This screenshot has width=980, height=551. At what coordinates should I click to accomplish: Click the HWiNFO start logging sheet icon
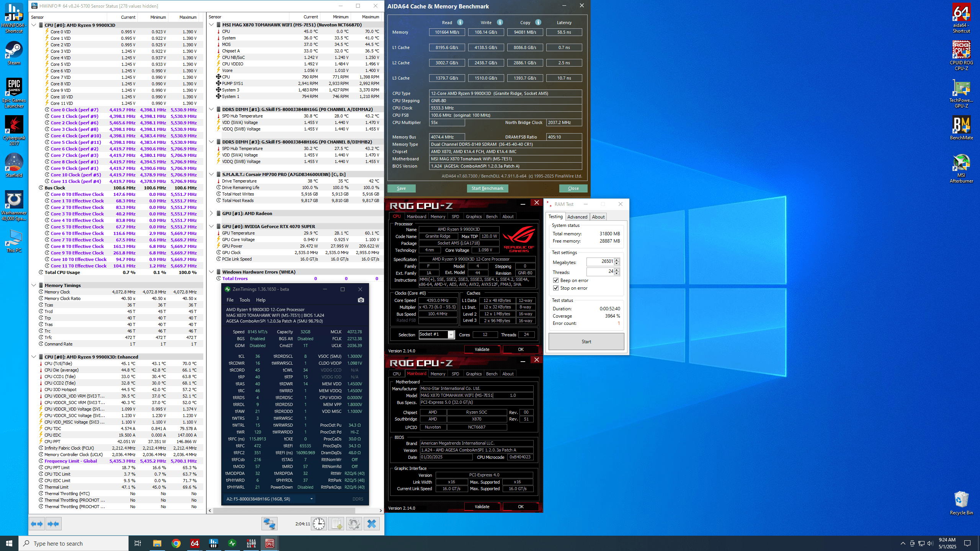(x=336, y=524)
